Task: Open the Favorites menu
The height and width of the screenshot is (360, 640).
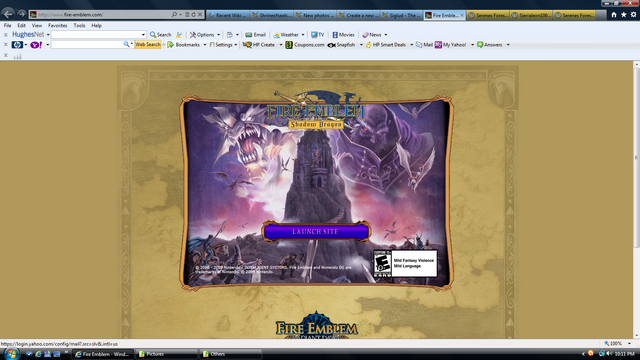Action: [x=58, y=25]
